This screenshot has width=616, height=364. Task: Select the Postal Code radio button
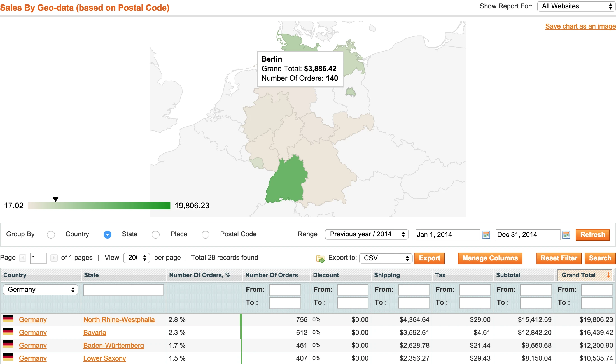point(206,235)
